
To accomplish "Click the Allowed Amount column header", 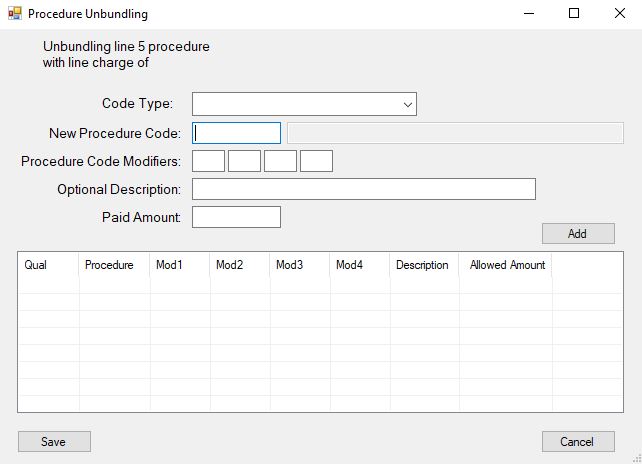I will (x=506, y=265).
